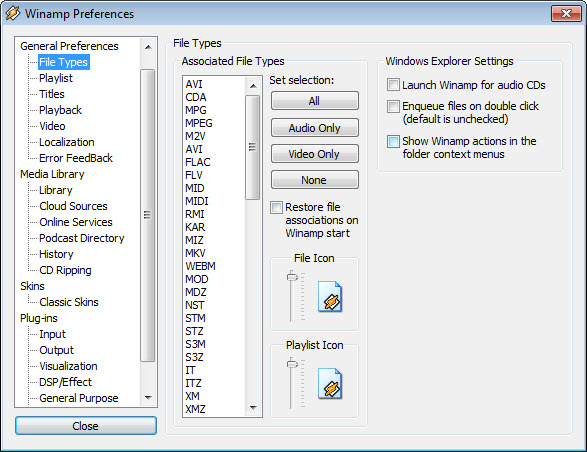
Task: Click the Close button at bottom left
Action: click(86, 426)
